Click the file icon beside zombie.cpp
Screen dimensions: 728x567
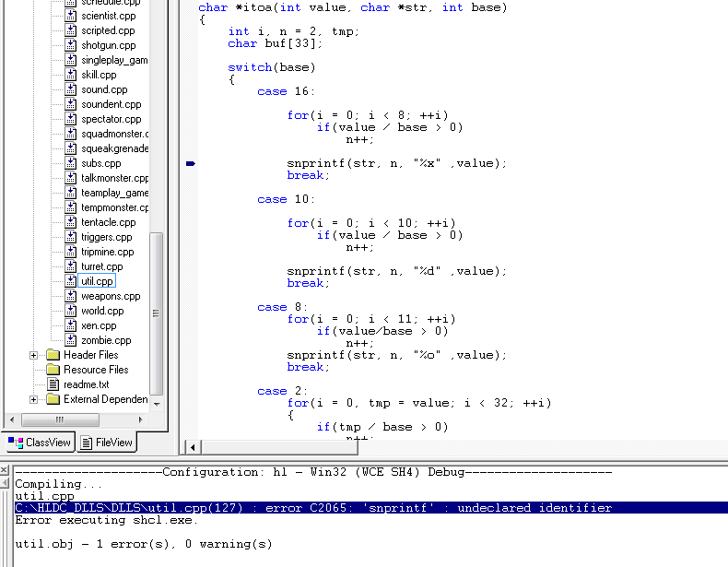[71, 341]
